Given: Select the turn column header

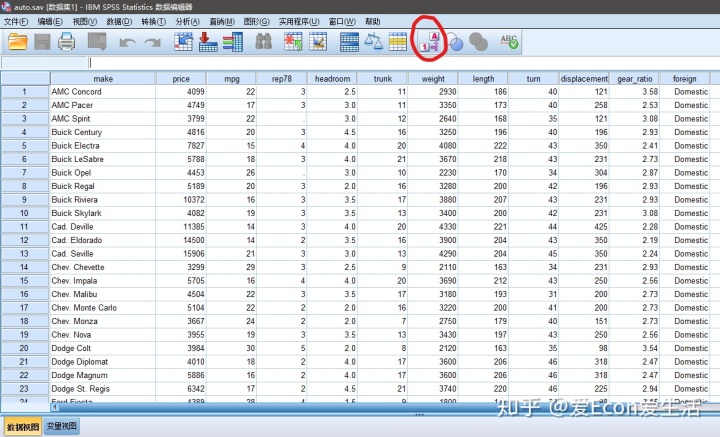Looking at the screenshot, I should point(534,78).
